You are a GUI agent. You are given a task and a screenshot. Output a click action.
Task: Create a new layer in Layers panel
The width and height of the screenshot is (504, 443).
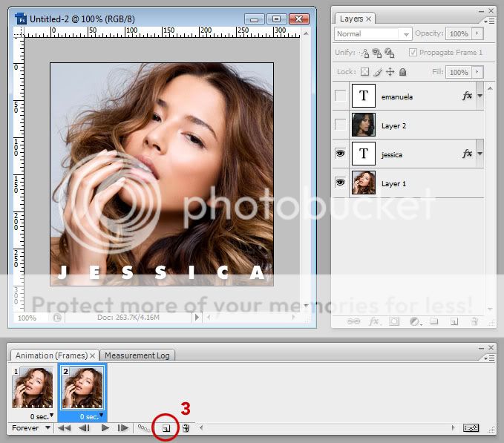point(453,321)
